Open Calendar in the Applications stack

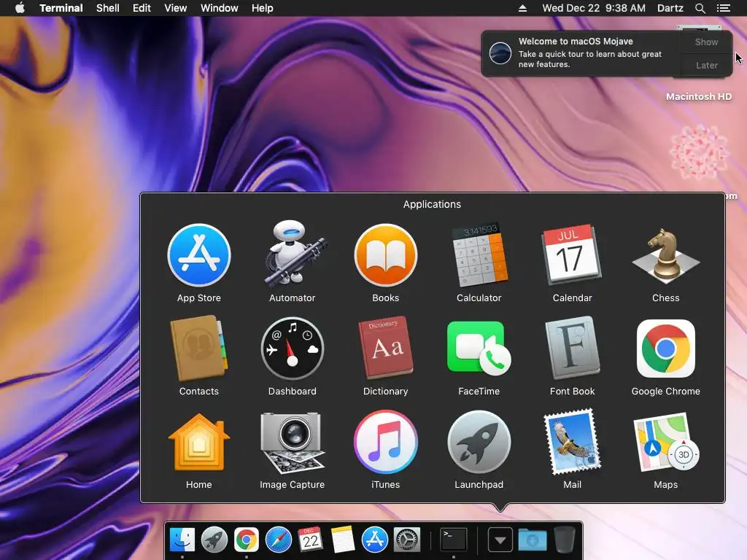point(572,255)
